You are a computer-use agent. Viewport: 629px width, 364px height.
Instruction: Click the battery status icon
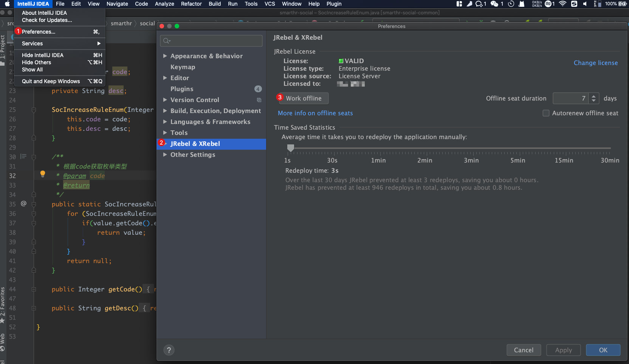pyautogui.click(x=622, y=4)
